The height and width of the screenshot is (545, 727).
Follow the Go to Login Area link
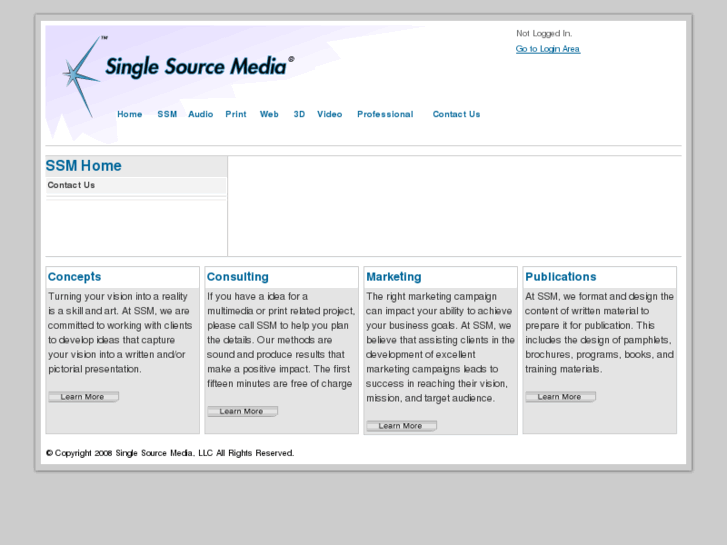coord(548,49)
